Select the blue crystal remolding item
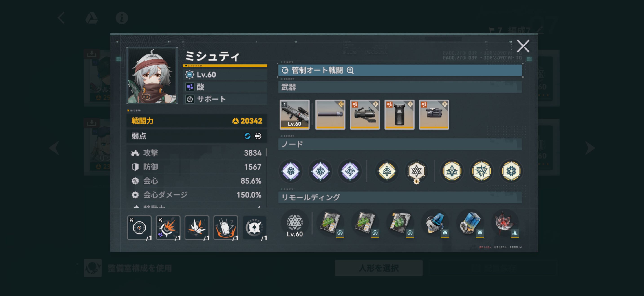644x296 pixels. point(470,223)
